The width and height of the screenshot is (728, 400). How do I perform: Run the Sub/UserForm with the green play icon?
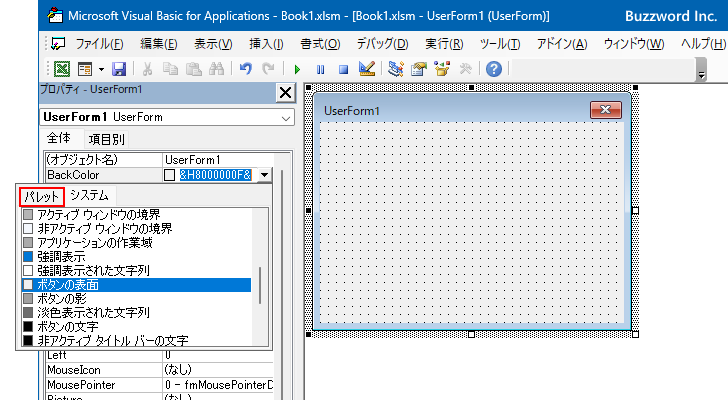tap(297, 70)
